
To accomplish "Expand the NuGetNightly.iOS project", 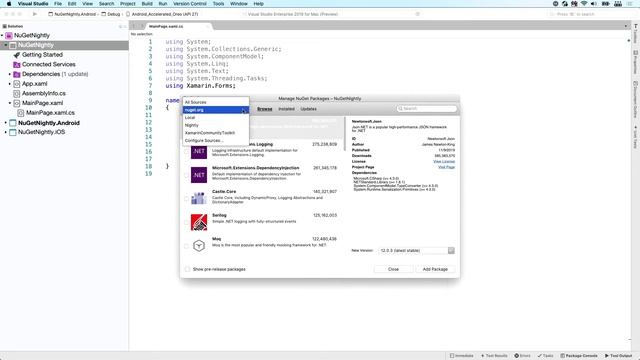I will (6, 132).
